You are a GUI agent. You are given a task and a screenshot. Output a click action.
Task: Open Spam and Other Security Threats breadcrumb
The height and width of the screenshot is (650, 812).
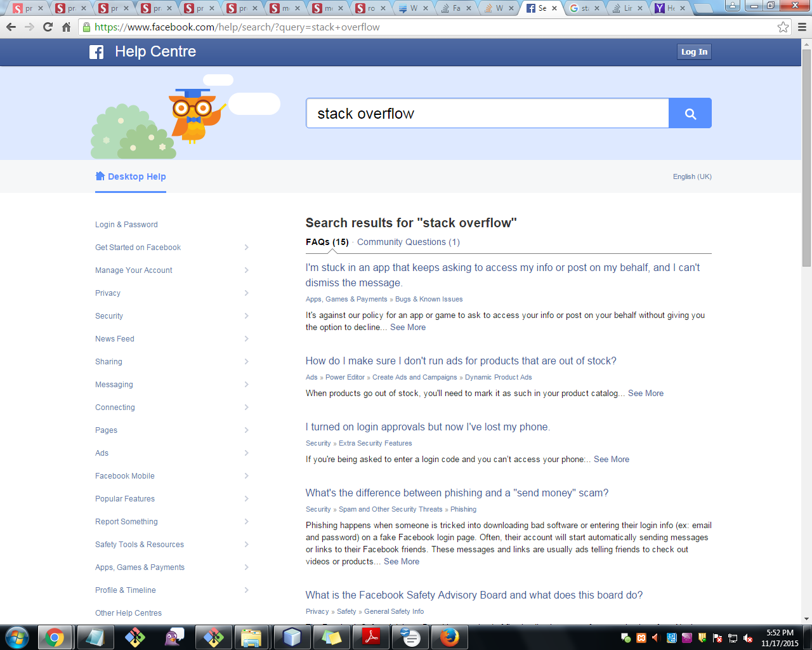(391, 509)
